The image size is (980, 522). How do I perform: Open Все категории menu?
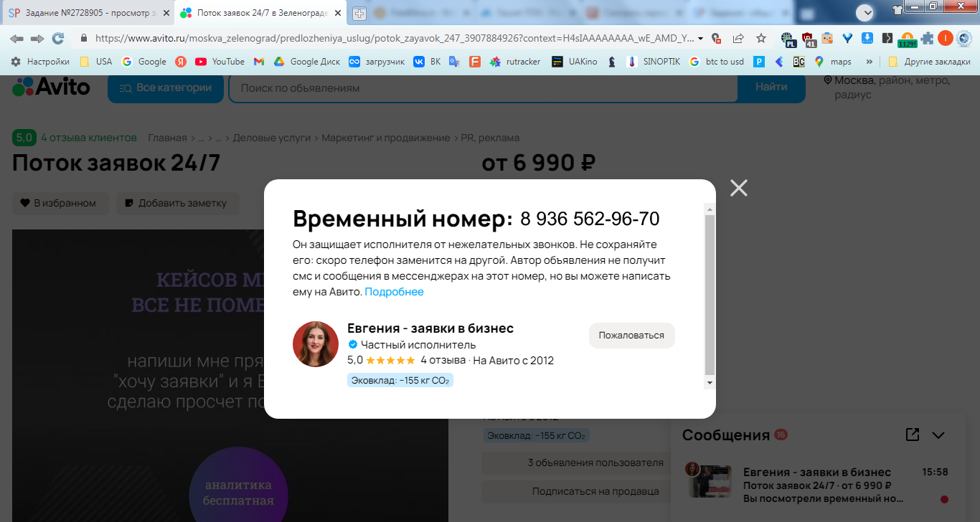(x=165, y=87)
